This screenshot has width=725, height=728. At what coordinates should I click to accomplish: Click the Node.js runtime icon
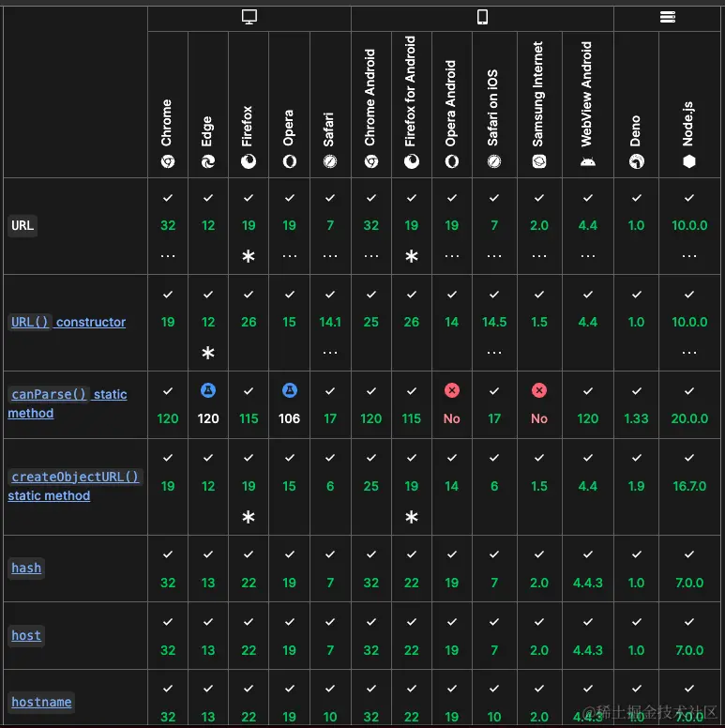coord(689,161)
